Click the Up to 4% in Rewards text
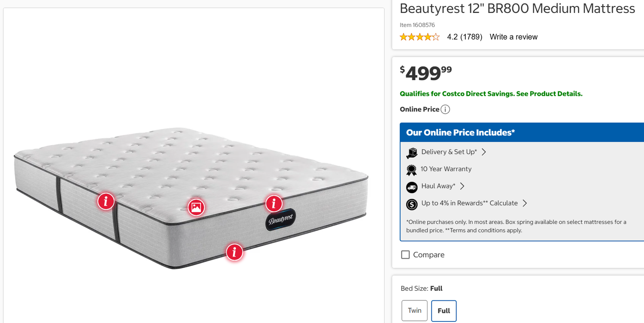Screen dimensions: 644x323 click(454, 203)
